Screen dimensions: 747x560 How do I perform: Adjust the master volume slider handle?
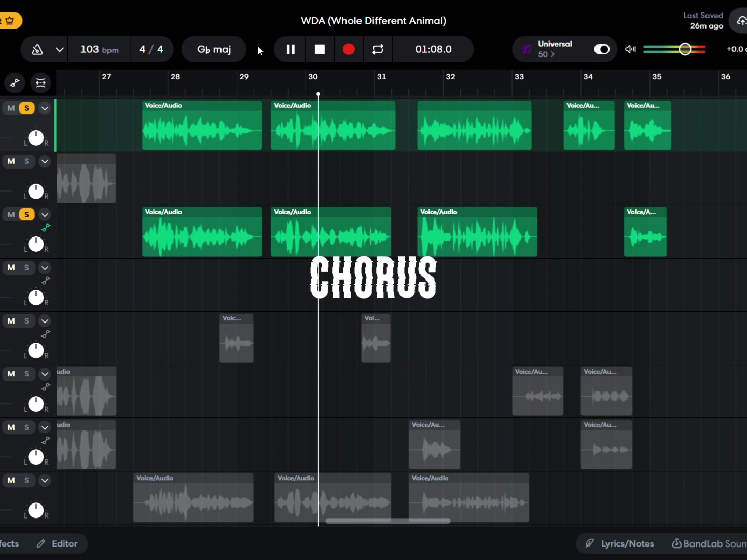pyautogui.click(x=685, y=49)
